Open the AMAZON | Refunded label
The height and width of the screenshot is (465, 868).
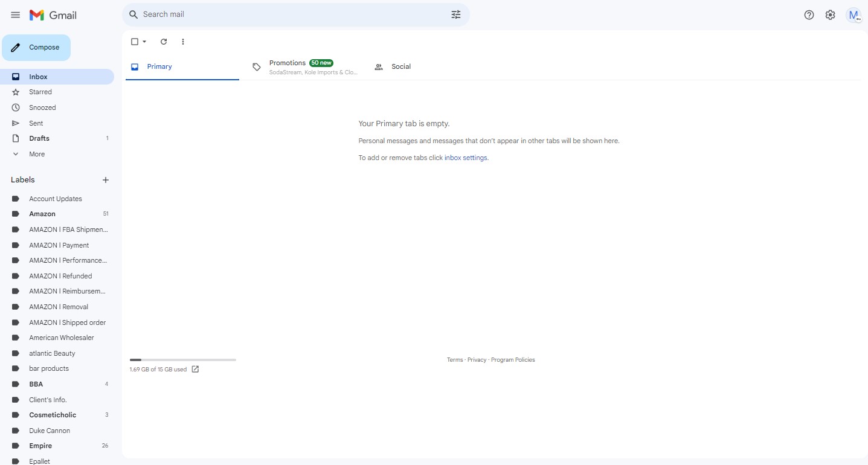(x=57, y=276)
